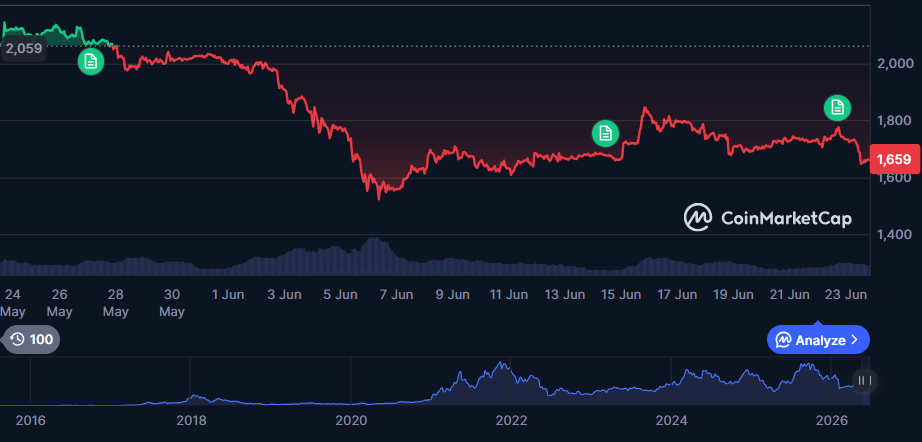The width and height of the screenshot is (922, 442).
Task: Click current price label 1,659
Action: pyautogui.click(x=894, y=159)
